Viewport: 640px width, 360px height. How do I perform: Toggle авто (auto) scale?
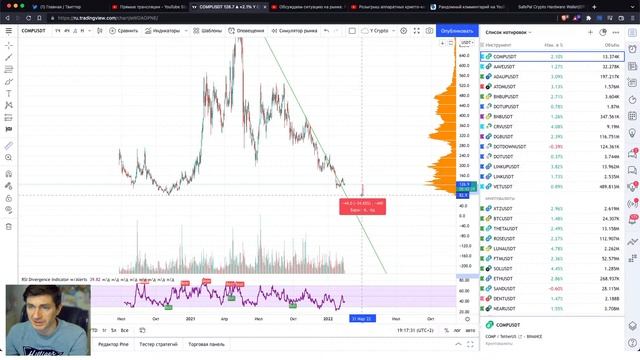(470, 330)
